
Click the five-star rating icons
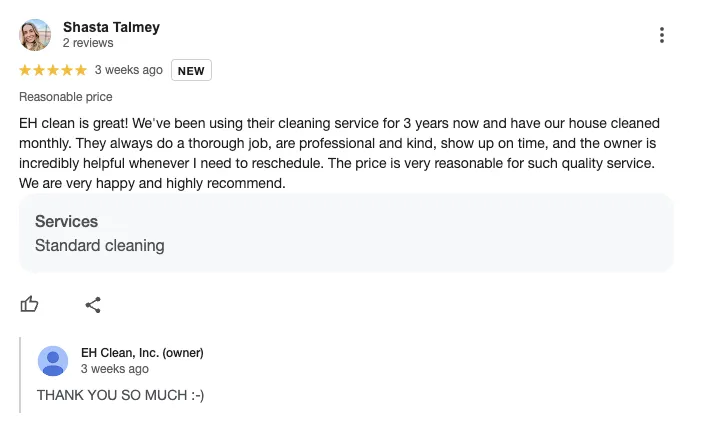point(53,70)
